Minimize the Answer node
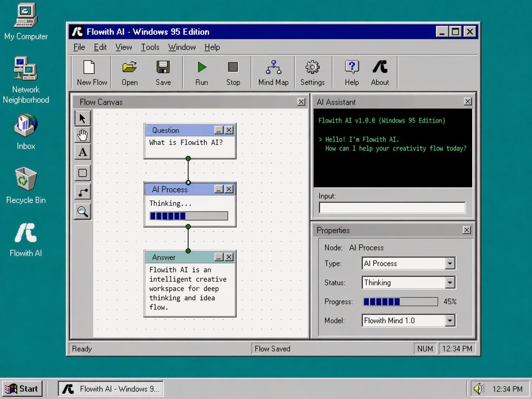 [x=219, y=257]
